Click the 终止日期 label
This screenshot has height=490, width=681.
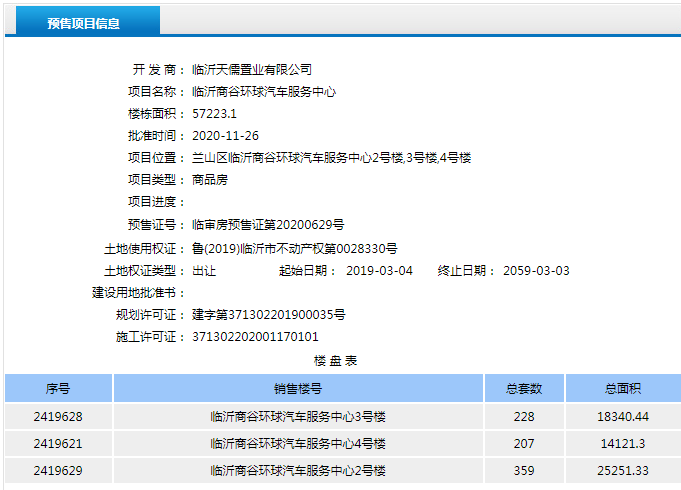coord(466,271)
